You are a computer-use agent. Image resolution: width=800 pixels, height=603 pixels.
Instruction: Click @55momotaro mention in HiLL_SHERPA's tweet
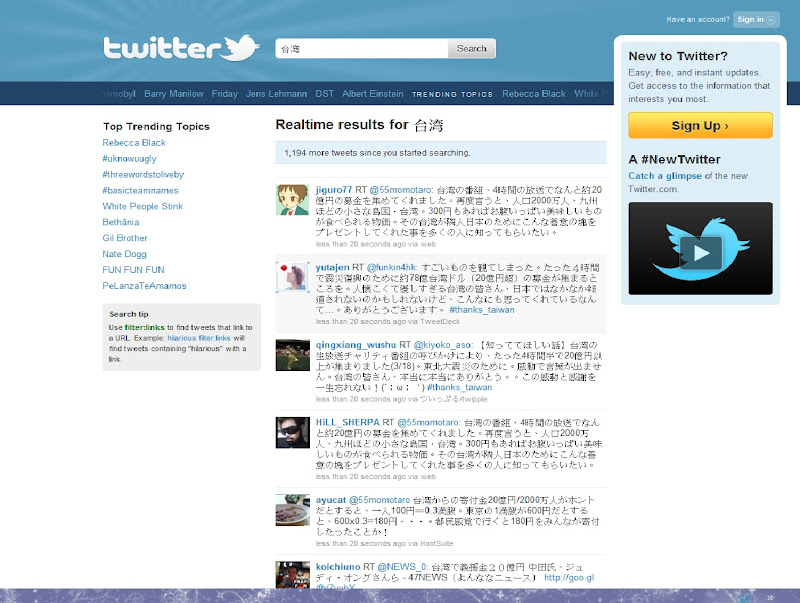coord(429,422)
